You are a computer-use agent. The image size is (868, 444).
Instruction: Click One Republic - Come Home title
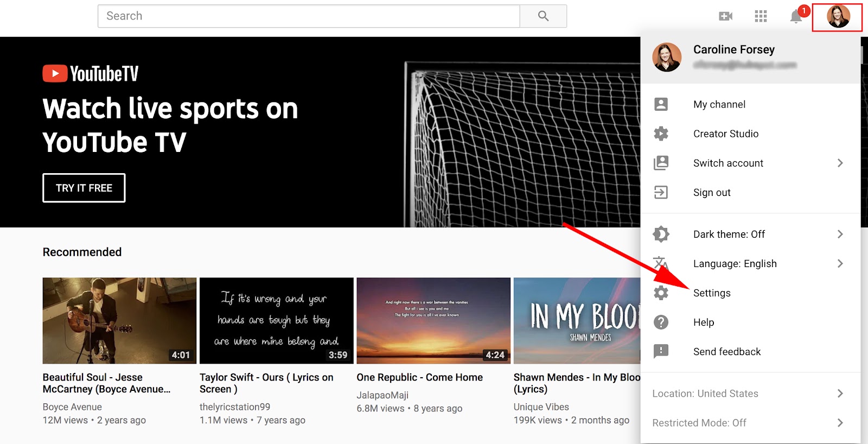click(x=419, y=377)
